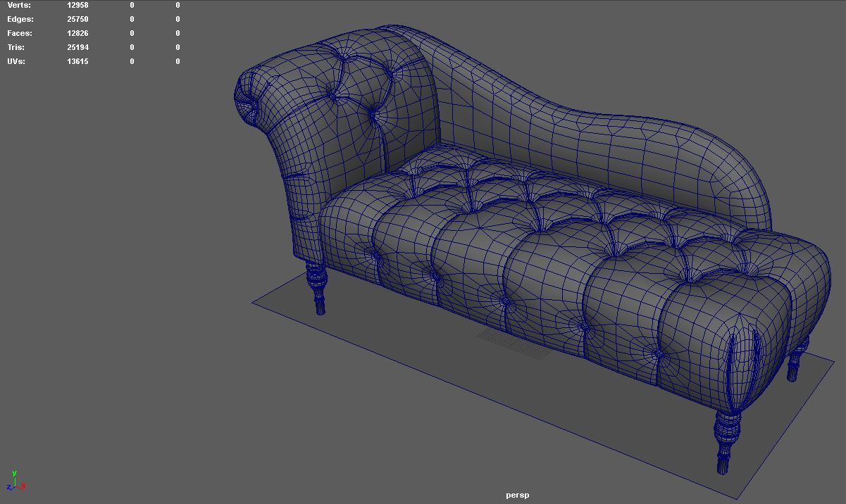Screen dimensions: 846x504
Task: Click the Verts label in the HUD
Action: tap(19, 5)
